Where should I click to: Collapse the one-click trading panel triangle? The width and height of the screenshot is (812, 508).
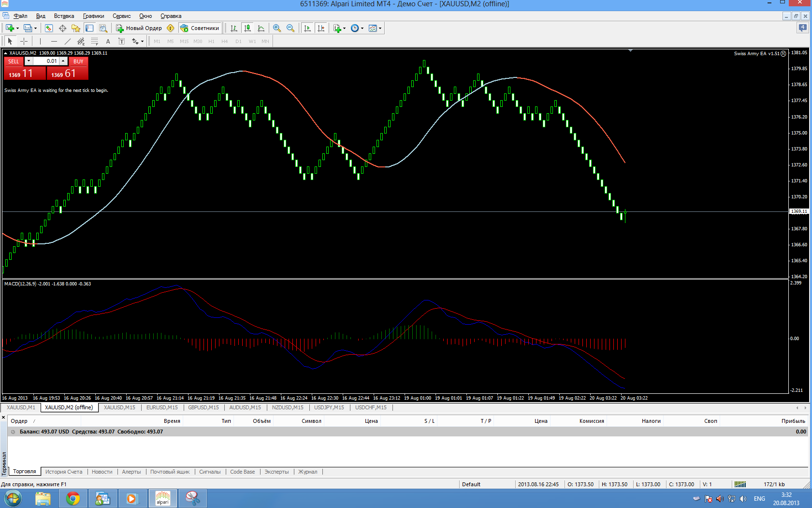click(x=5, y=53)
